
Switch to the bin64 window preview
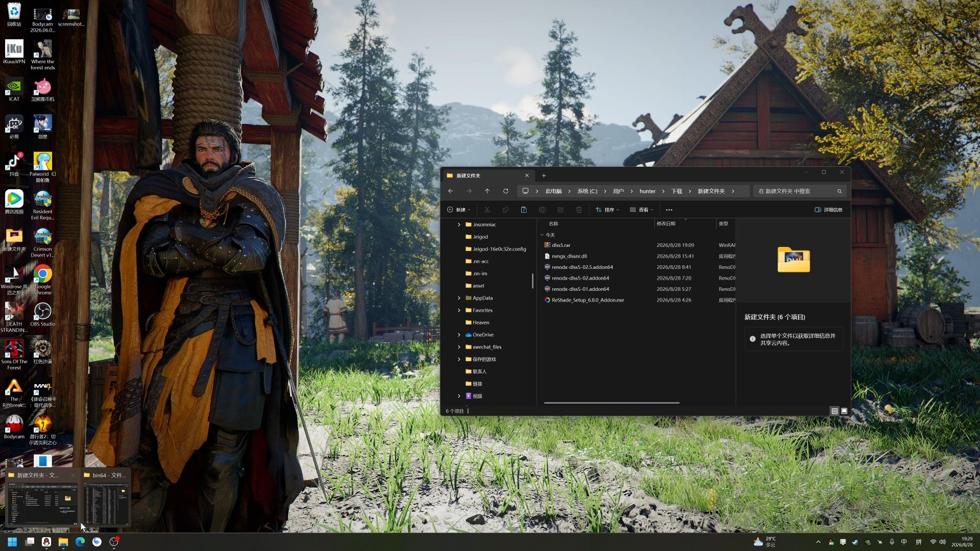[106, 497]
